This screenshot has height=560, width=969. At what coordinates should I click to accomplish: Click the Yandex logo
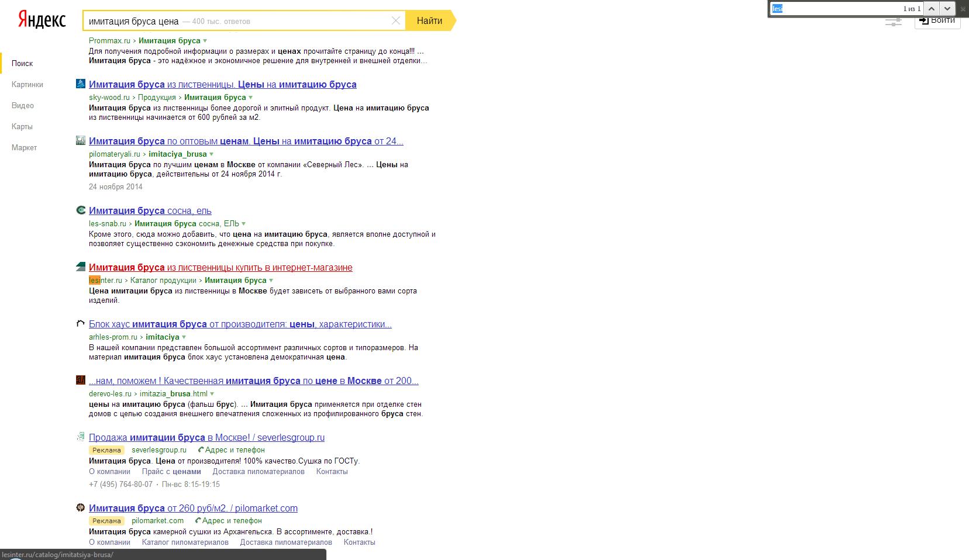coord(42,20)
